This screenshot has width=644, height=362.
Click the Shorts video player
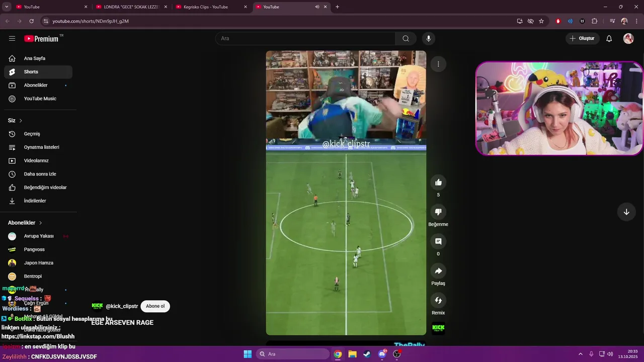tap(346, 193)
